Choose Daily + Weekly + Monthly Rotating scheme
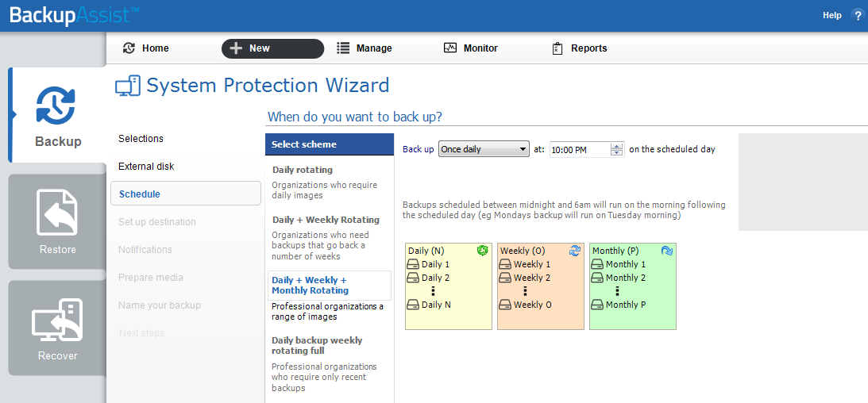The width and height of the screenshot is (868, 403). coord(330,286)
